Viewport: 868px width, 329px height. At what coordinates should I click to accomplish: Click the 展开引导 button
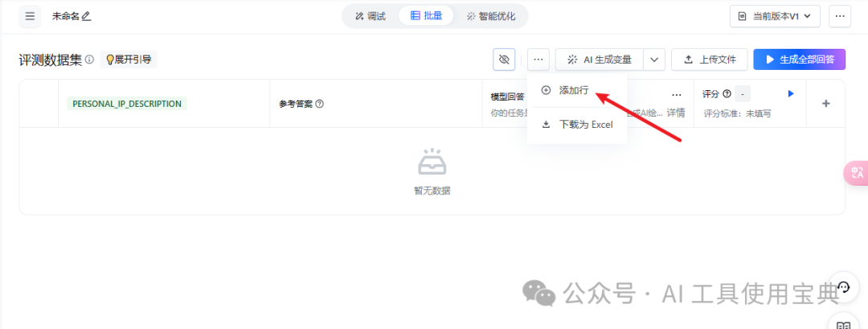coord(129,60)
